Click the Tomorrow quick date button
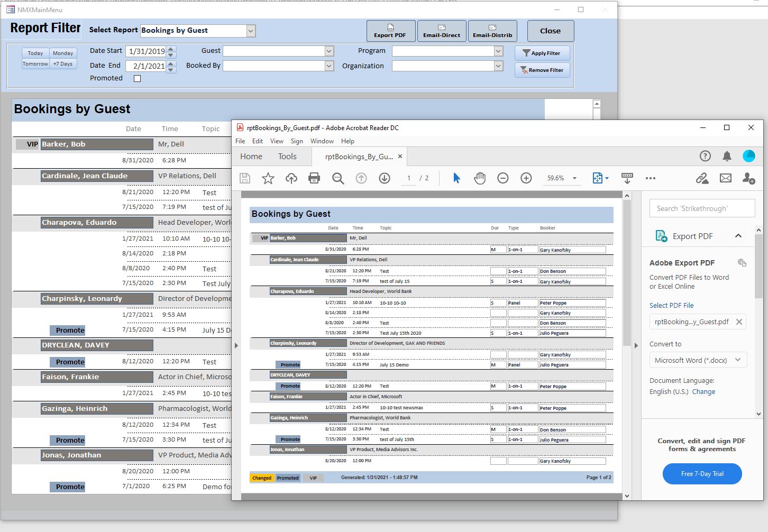This screenshot has height=532, width=768. click(35, 63)
